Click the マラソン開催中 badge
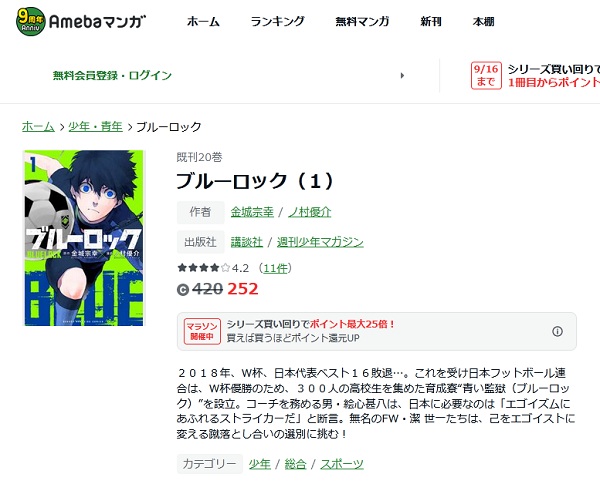This screenshot has height=484, width=600. (x=202, y=331)
